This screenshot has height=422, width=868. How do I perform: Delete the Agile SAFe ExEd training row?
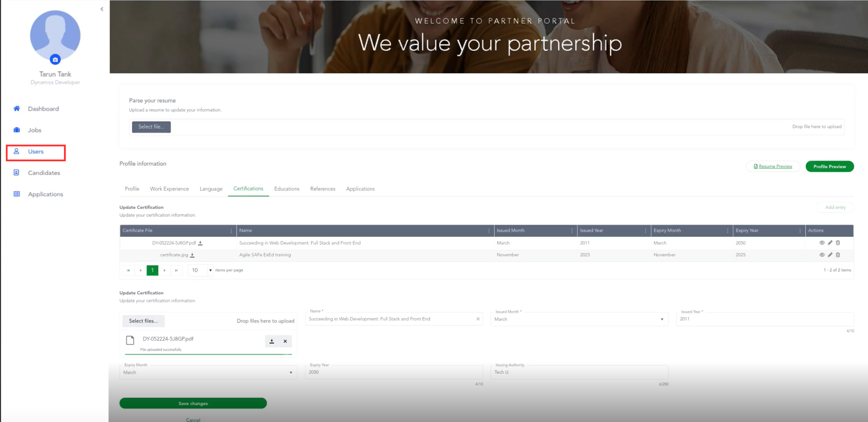838,255
